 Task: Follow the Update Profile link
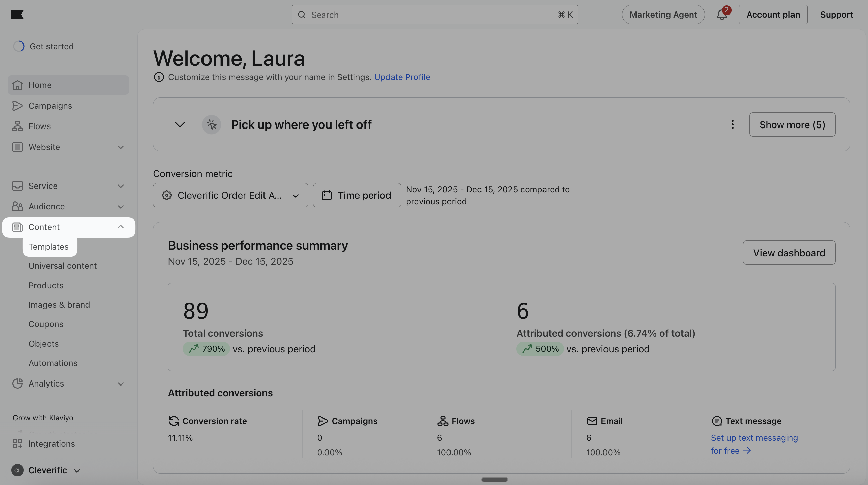[x=402, y=77]
